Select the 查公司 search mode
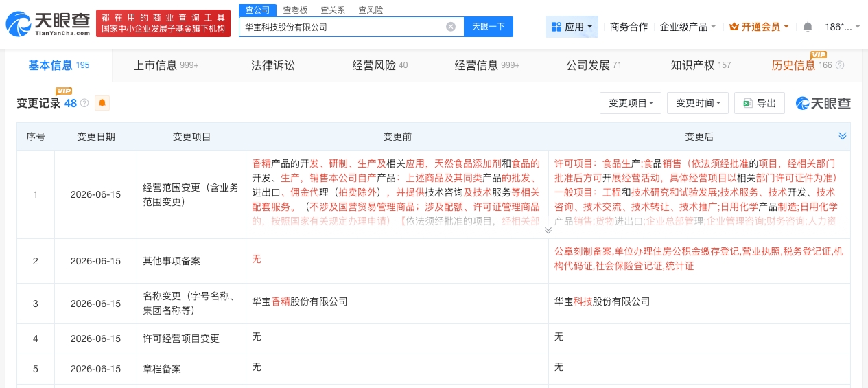Screen dimensions: 868x388 point(257,10)
